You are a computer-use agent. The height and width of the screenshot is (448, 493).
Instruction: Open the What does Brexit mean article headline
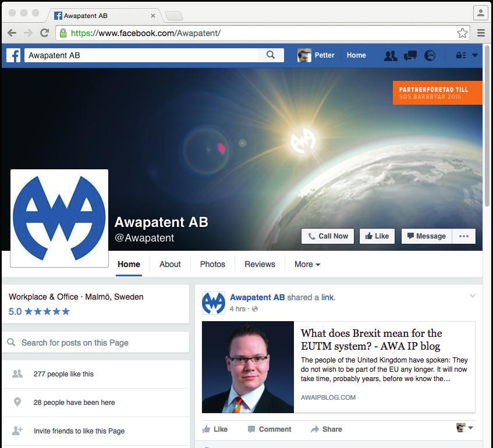371,340
